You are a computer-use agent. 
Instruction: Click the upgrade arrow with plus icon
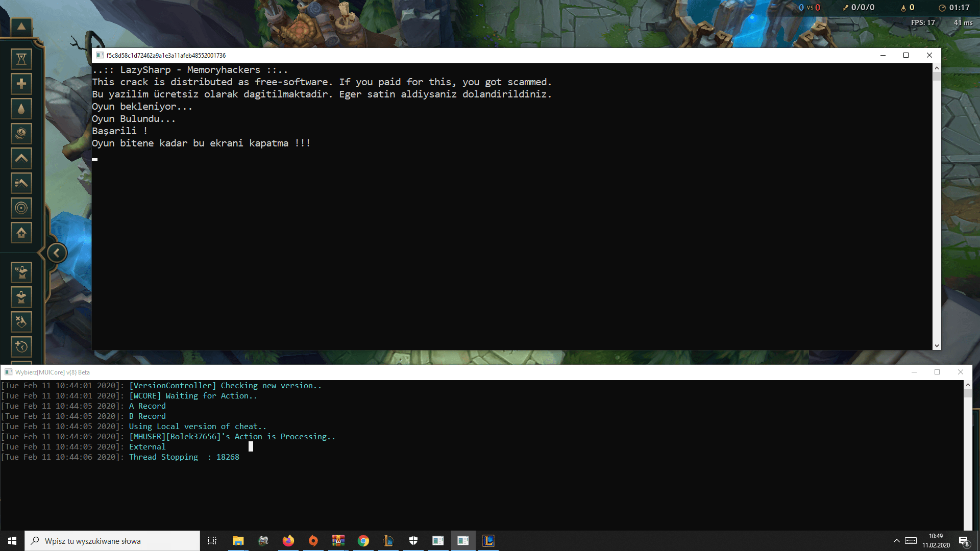coord(21,233)
